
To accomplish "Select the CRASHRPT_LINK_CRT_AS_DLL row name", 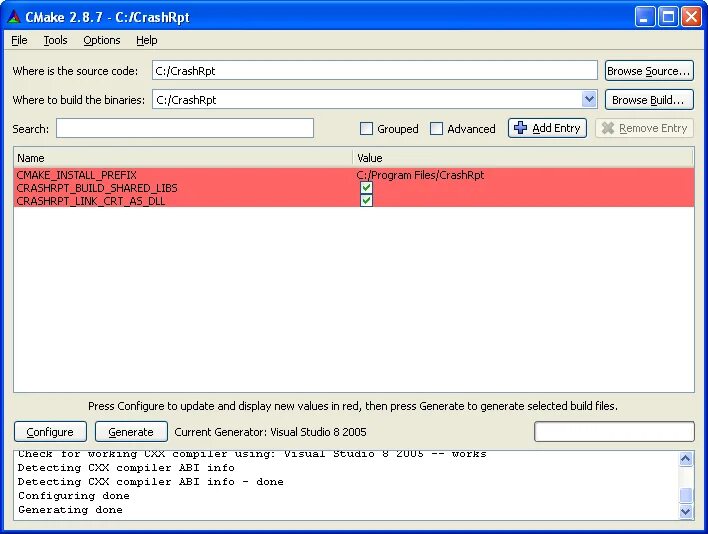I will [x=90, y=201].
